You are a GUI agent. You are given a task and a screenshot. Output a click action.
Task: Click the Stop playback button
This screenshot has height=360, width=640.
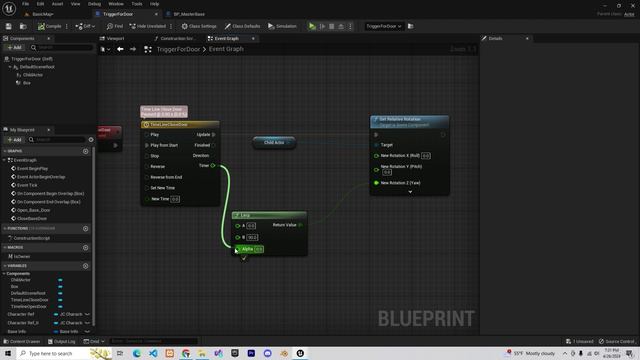[x=332, y=26]
